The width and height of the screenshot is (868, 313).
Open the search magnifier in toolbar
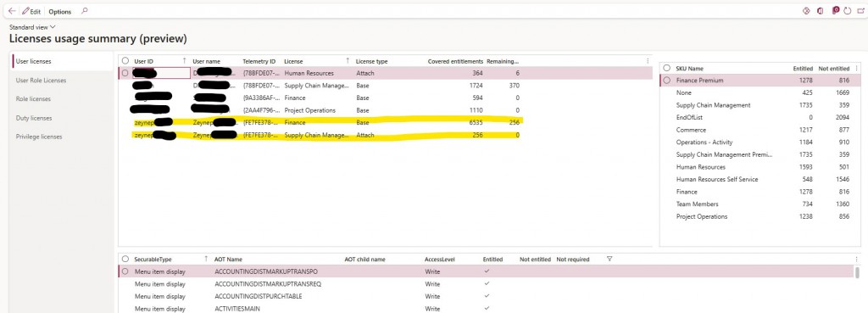84,10
